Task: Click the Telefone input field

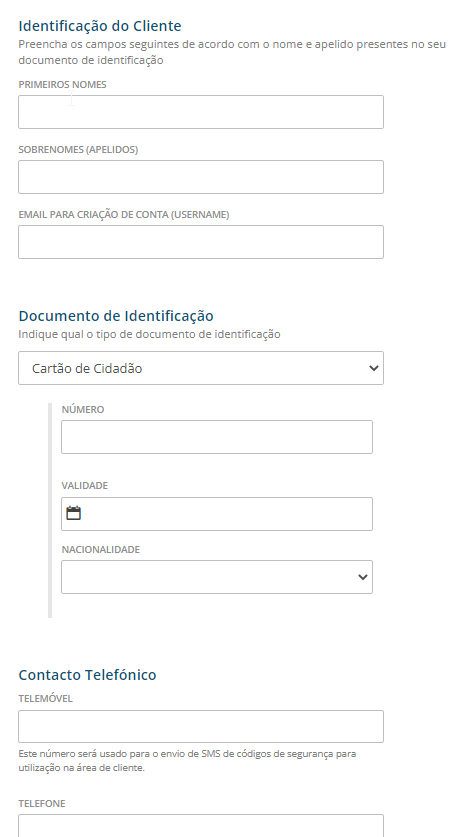Action: coord(201,826)
